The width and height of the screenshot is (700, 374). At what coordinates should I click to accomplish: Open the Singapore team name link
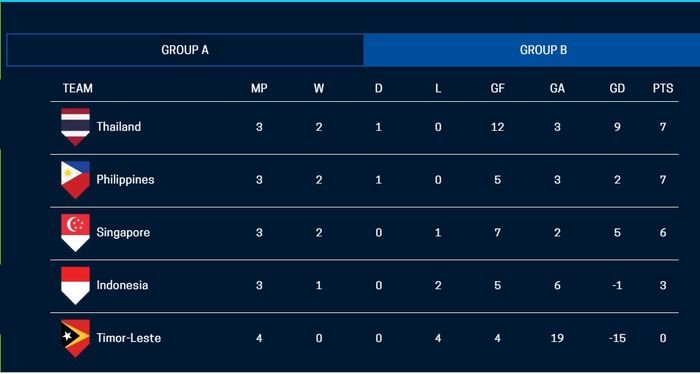[x=123, y=233]
